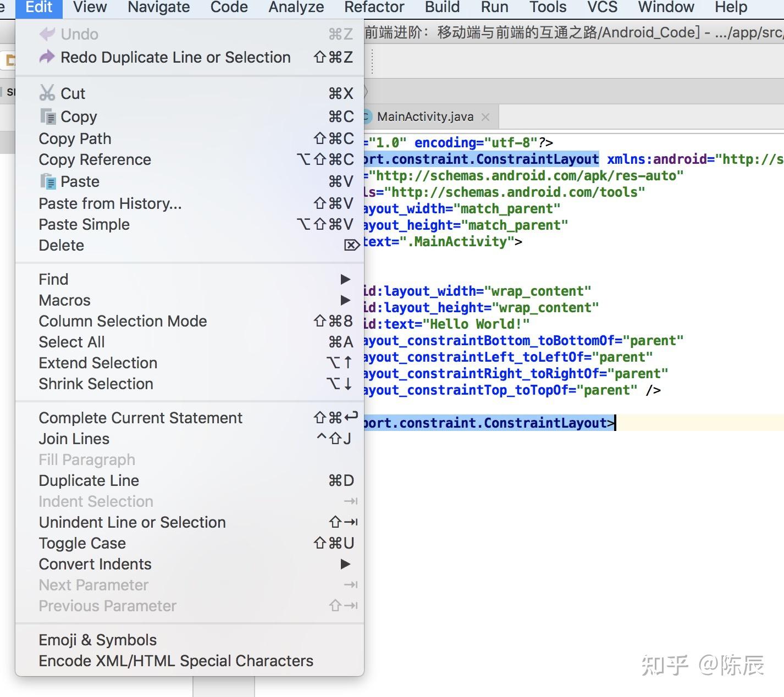Open the Build menu
Screen dimensions: 784x697
coord(443,7)
